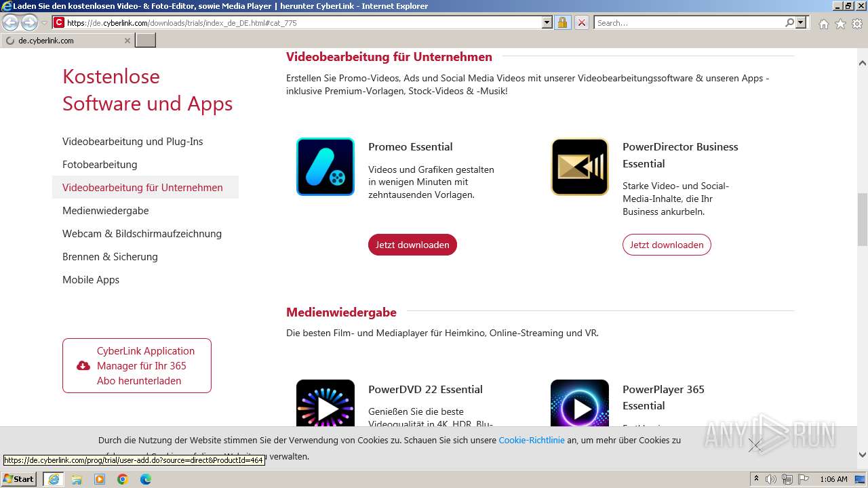
Task: Select Videobearbeitung für Unternehmen sidebar item
Action: 145,188
